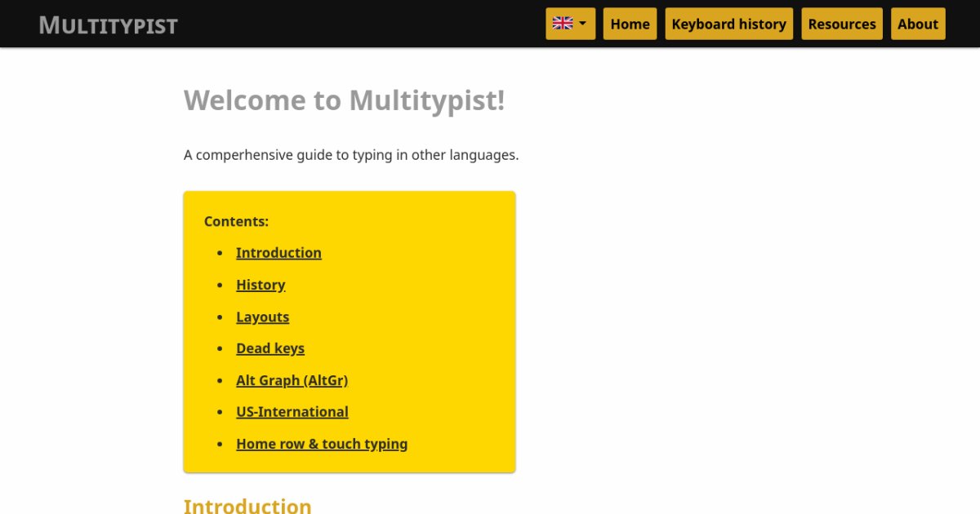Click the Home row & touch typing link

[x=322, y=443]
